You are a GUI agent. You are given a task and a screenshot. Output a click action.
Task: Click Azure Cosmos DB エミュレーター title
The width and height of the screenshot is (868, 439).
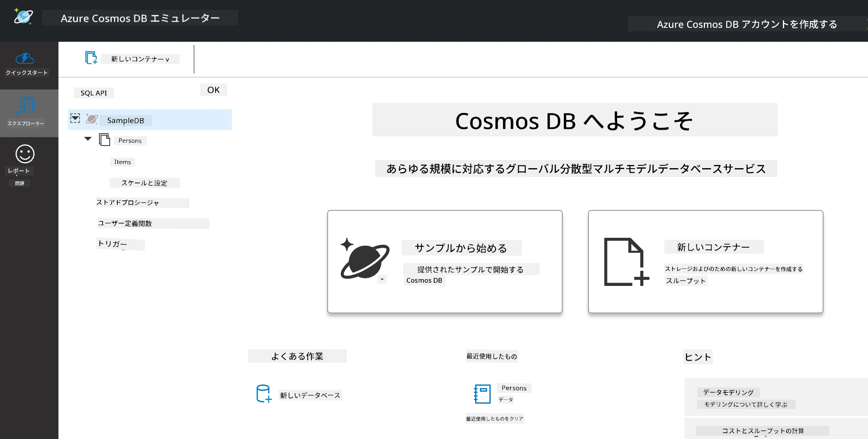click(140, 18)
